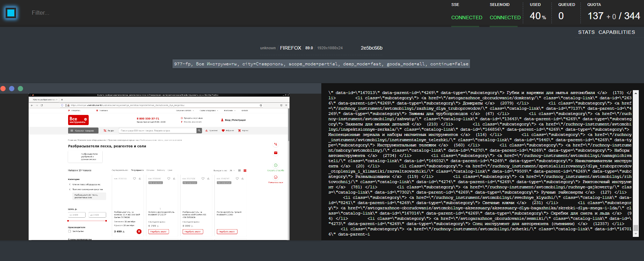Click the Firefox forward arrow

[37, 105]
